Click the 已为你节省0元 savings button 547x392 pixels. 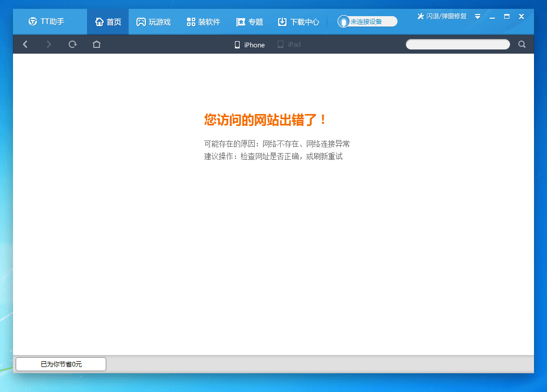(60, 364)
